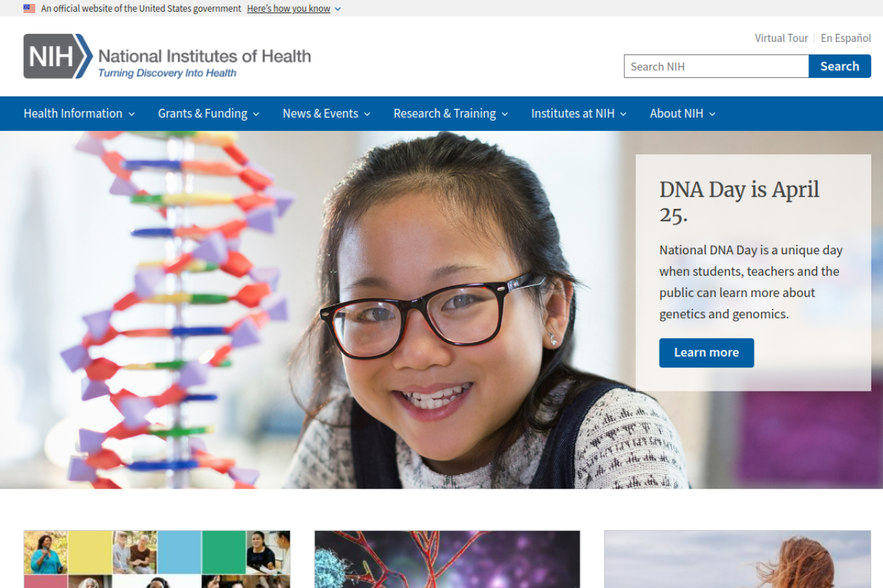Click the US flag icon in banner

(29, 8)
